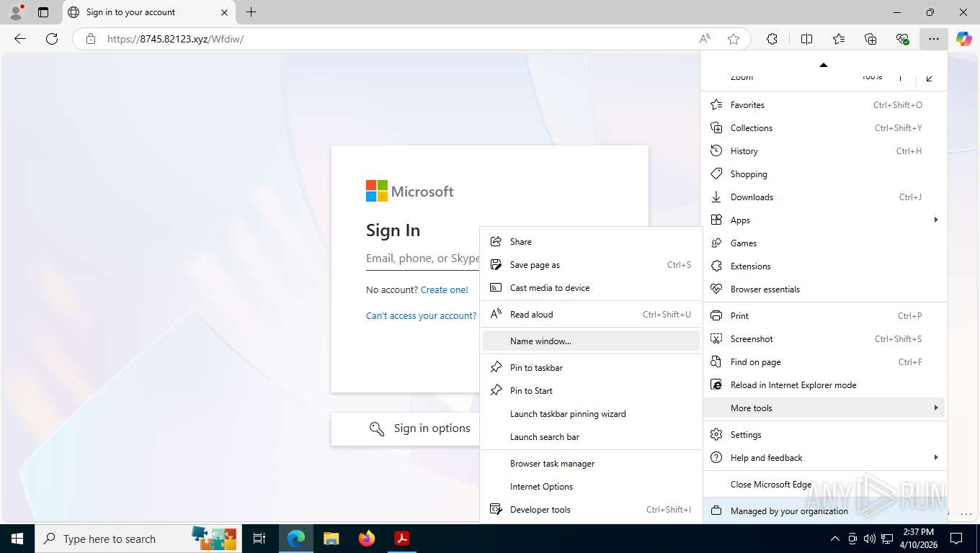The width and height of the screenshot is (980, 553).
Task: Select Browser essentials menu entry
Action: 824,289
